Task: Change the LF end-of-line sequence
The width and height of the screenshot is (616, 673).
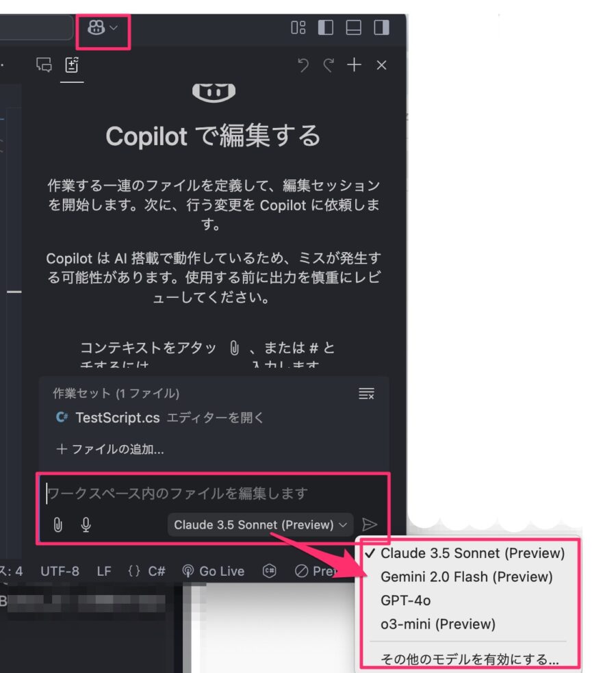Action: 104,571
